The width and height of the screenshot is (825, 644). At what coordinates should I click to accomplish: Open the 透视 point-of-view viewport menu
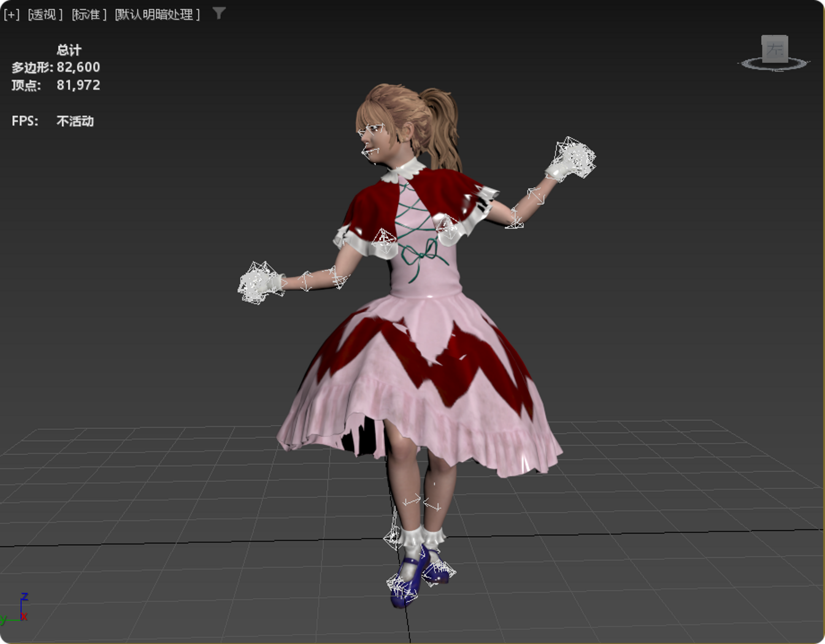[45, 14]
